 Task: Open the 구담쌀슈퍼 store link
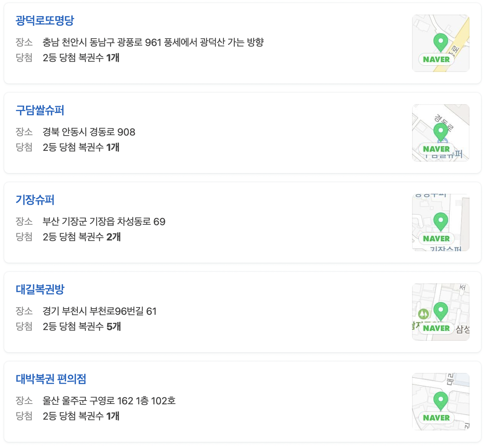tap(40, 110)
